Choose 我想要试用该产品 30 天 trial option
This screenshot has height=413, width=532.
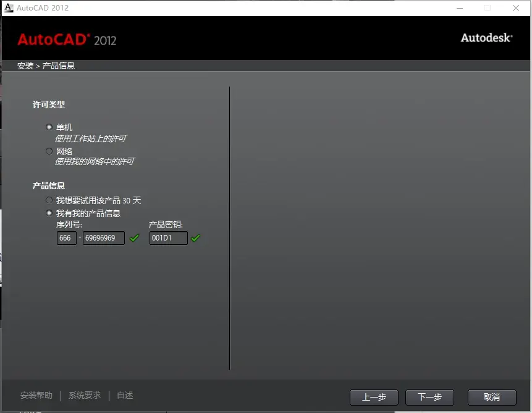click(49, 200)
